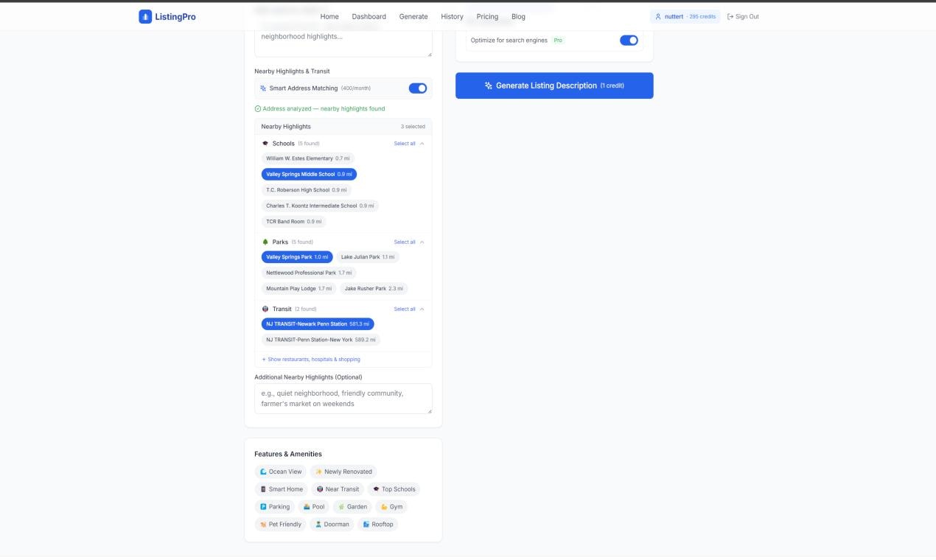Turn off Smart Address Matching switch
Viewport: 936px width, 560px height.
pyautogui.click(x=418, y=88)
